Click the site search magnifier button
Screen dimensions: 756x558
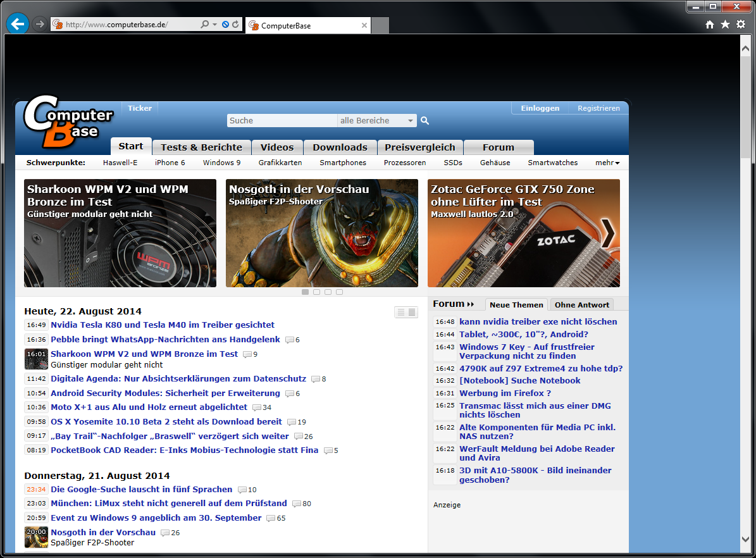point(424,121)
